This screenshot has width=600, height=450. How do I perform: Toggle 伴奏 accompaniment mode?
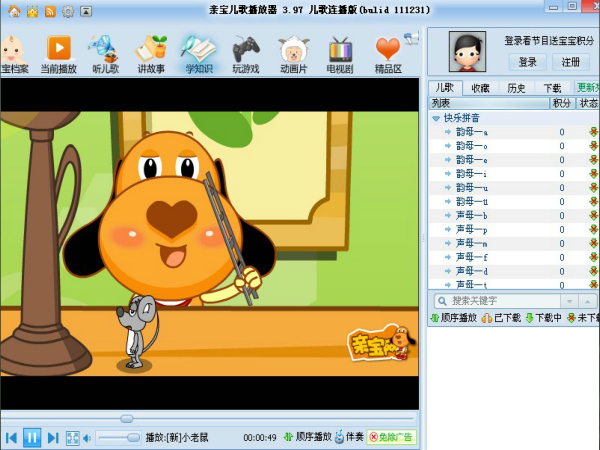click(348, 437)
